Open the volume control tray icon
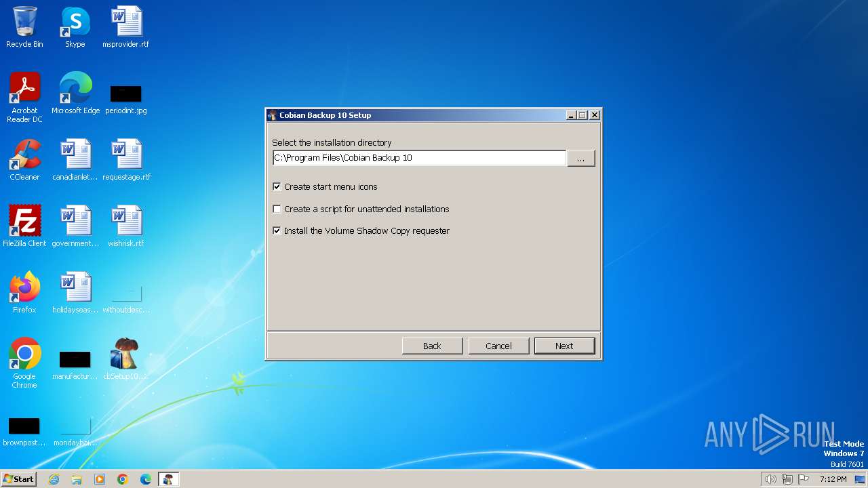 (x=770, y=479)
